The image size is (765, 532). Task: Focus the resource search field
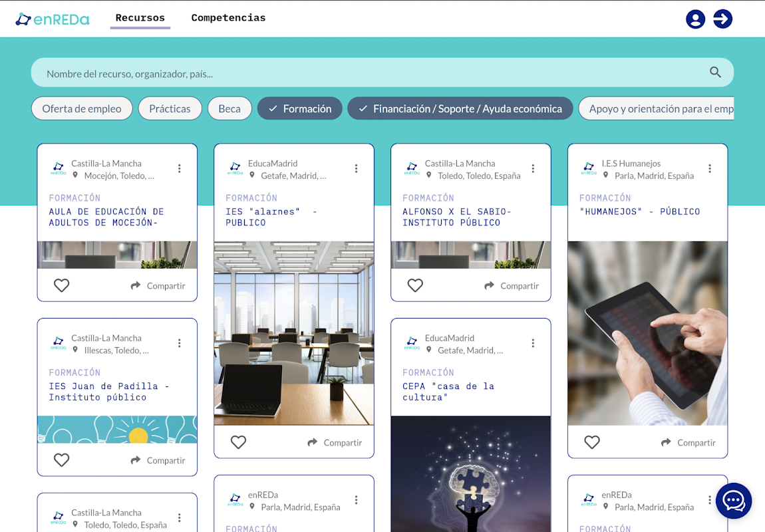382,72
